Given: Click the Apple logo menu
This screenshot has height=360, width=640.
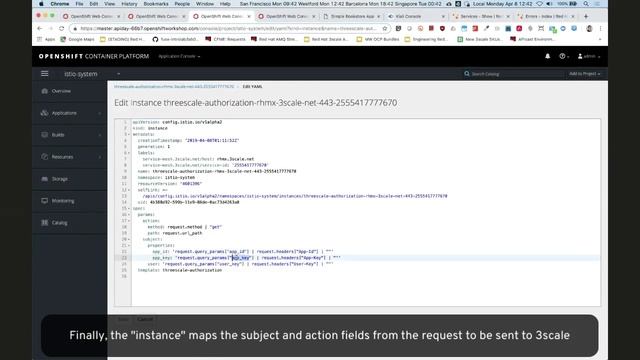Looking at the screenshot, I should pyautogui.click(x=41, y=4).
